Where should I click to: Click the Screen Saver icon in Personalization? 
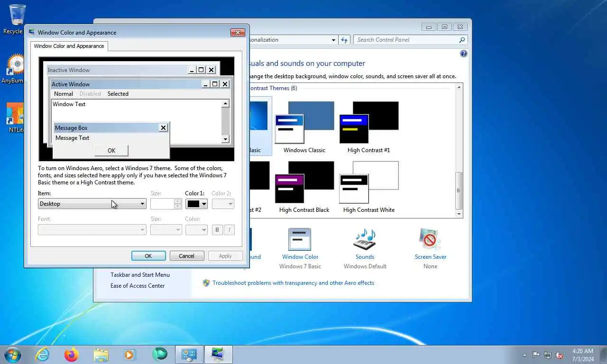(430, 239)
